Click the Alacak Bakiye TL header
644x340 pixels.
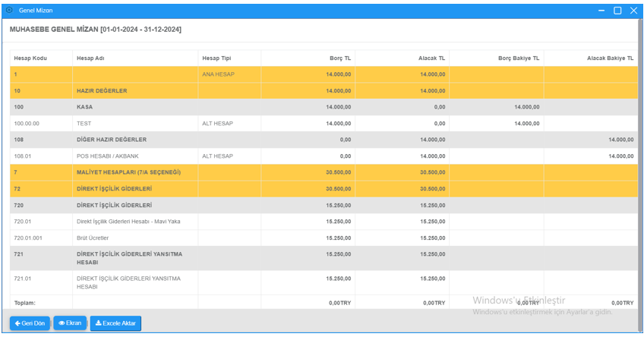(610, 58)
